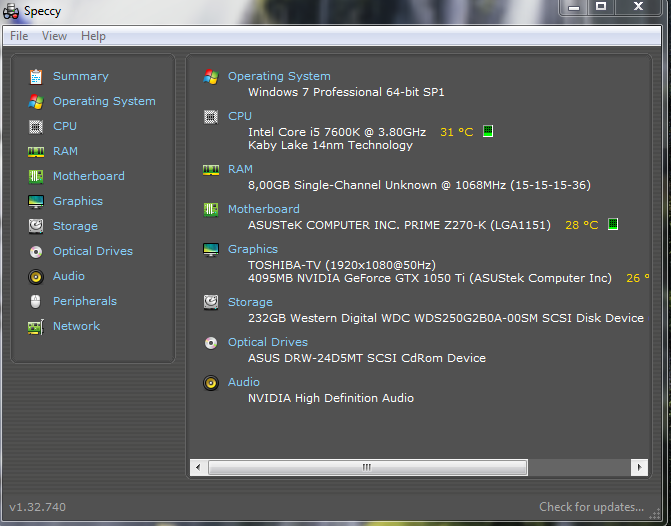
Task: Open the RAM section in sidebar
Action: click(x=65, y=151)
